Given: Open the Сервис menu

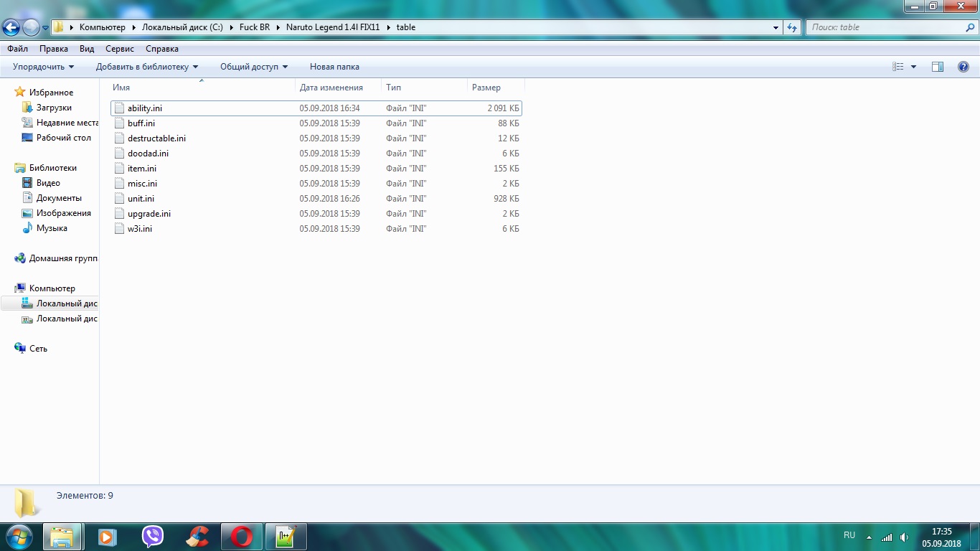Looking at the screenshot, I should (x=120, y=49).
